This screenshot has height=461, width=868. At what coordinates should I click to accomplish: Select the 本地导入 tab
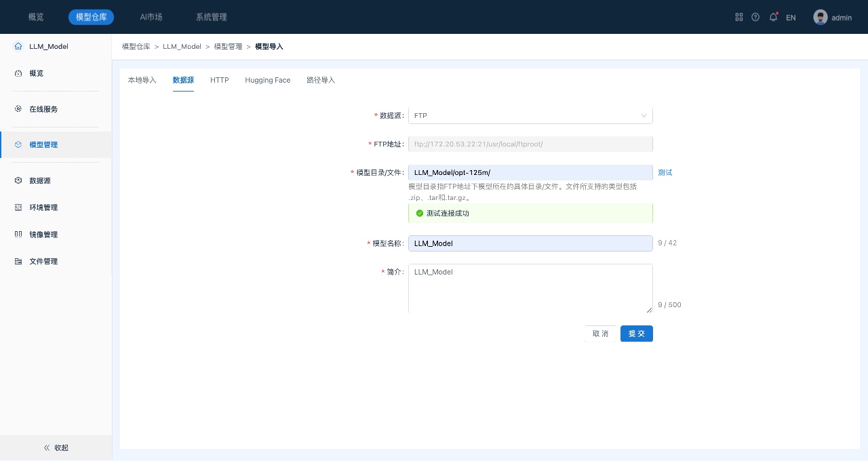[142, 80]
